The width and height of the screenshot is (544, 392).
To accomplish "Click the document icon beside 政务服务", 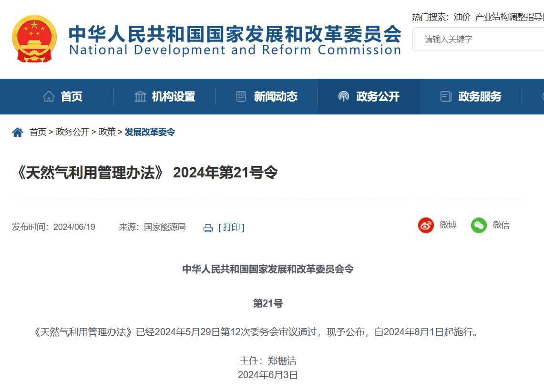I will (x=446, y=96).
